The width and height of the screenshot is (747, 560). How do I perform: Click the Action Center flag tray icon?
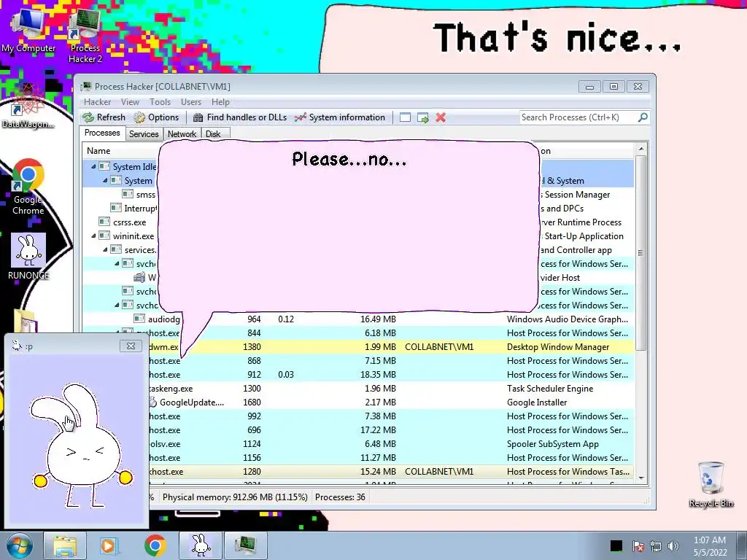click(638, 546)
